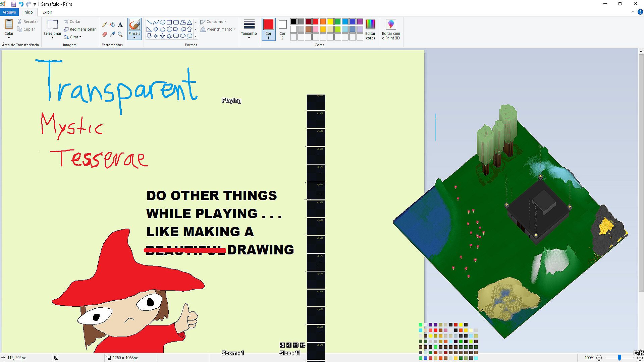Open the Arquivo menu

point(9,12)
